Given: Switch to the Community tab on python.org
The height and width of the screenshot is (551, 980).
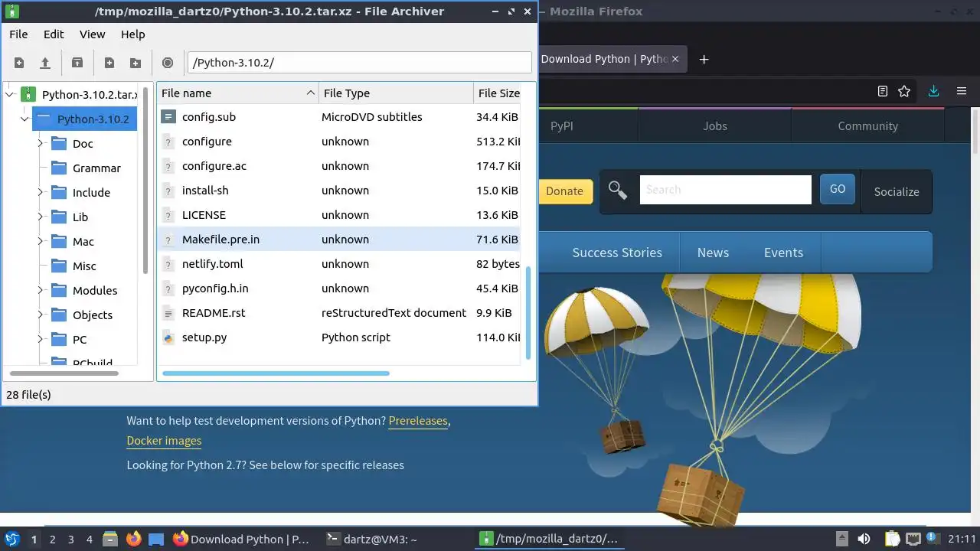Looking at the screenshot, I should click(867, 126).
